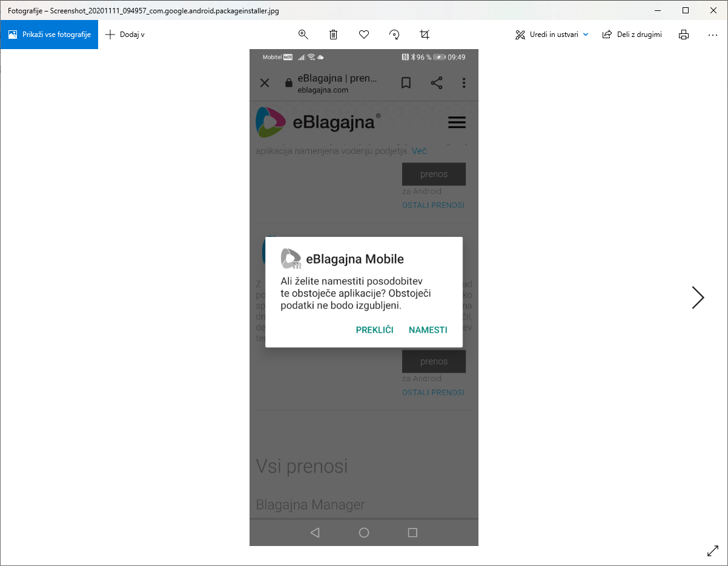The height and width of the screenshot is (566, 728).
Task: Click the eBlagajna Mobile app icon in the dialog
Action: click(291, 259)
